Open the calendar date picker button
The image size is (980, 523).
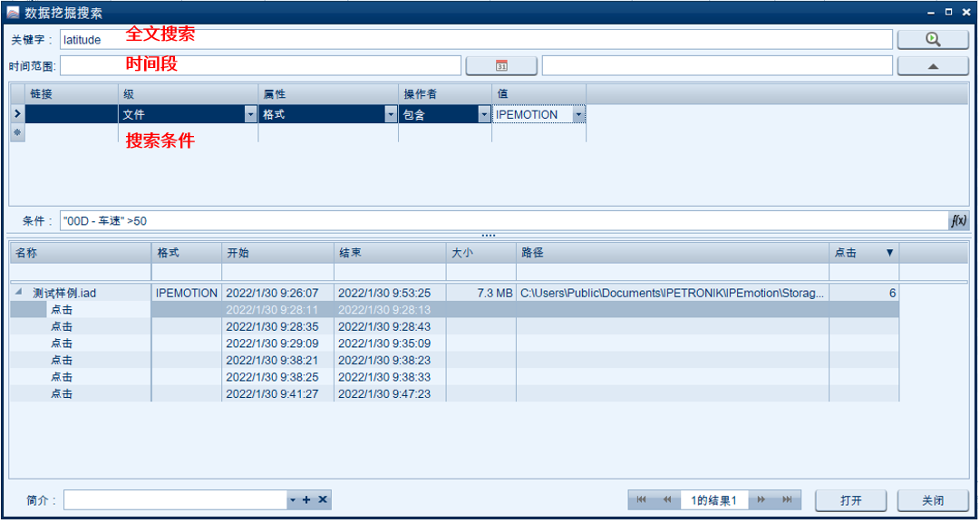[501, 65]
